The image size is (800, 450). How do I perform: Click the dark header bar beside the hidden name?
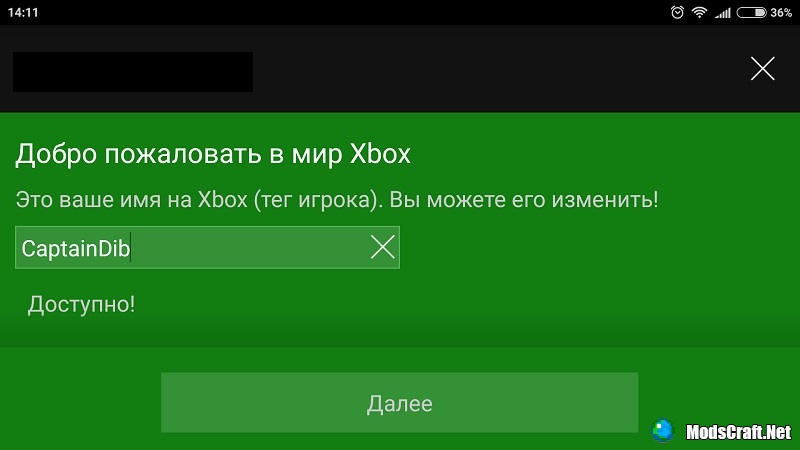tap(500, 69)
